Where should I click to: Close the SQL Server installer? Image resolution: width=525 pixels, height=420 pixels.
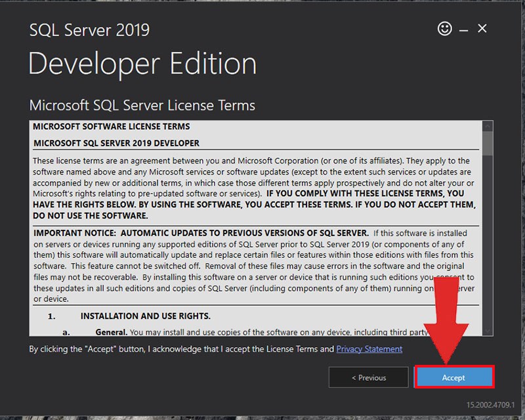pos(482,29)
